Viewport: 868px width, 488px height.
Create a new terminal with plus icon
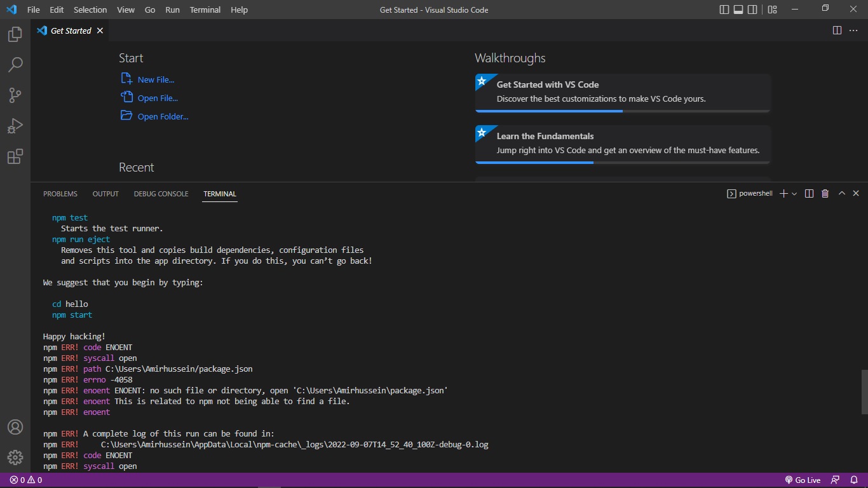pos(783,194)
